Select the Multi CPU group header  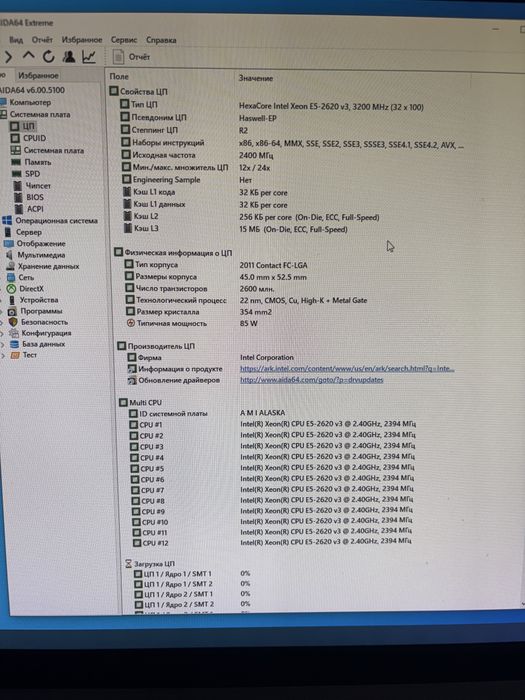pos(141,402)
